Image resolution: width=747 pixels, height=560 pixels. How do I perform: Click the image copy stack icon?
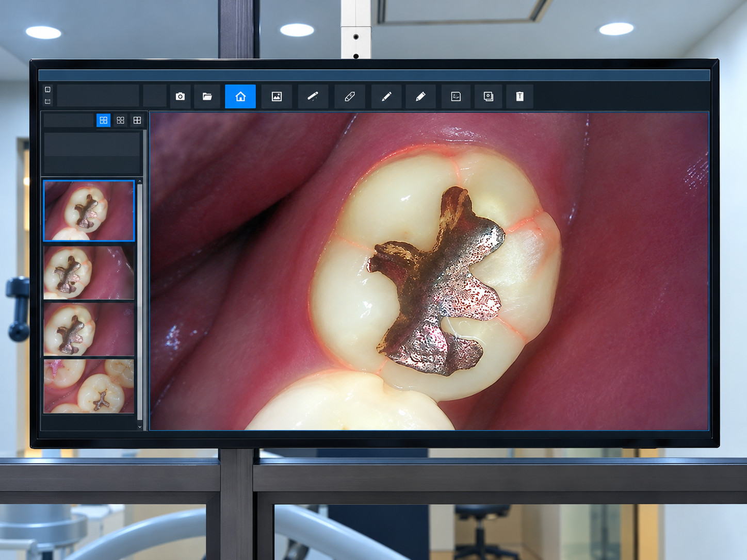pos(489,96)
